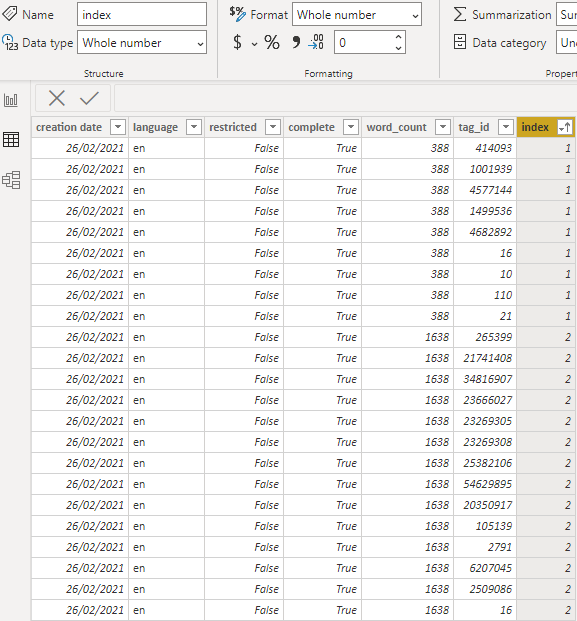Viewport: 577px width, 621px height.
Task: Open restricted column filter dropdown
Action: click(x=272, y=127)
